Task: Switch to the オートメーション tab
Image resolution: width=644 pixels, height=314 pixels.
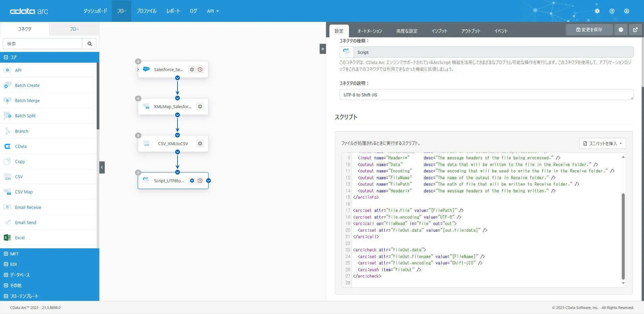Action: pyautogui.click(x=369, y=31)
